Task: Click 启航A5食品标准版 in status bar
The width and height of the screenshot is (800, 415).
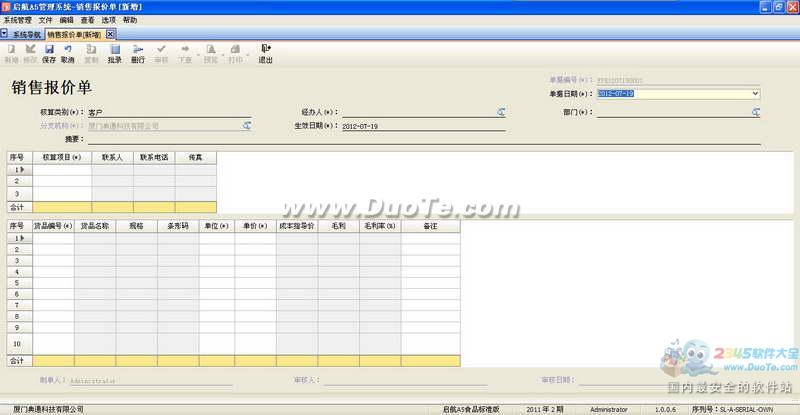Action: coord(470,409)
